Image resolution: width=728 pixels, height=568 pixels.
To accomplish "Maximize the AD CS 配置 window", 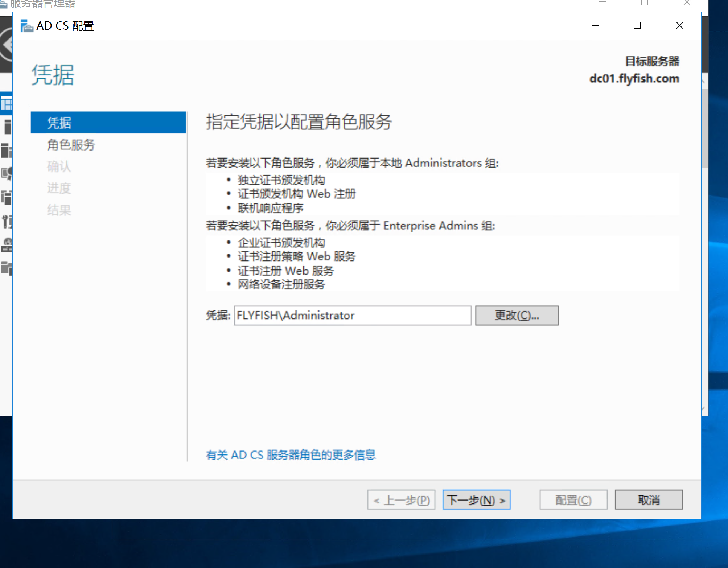I will [x=637, y=25].
